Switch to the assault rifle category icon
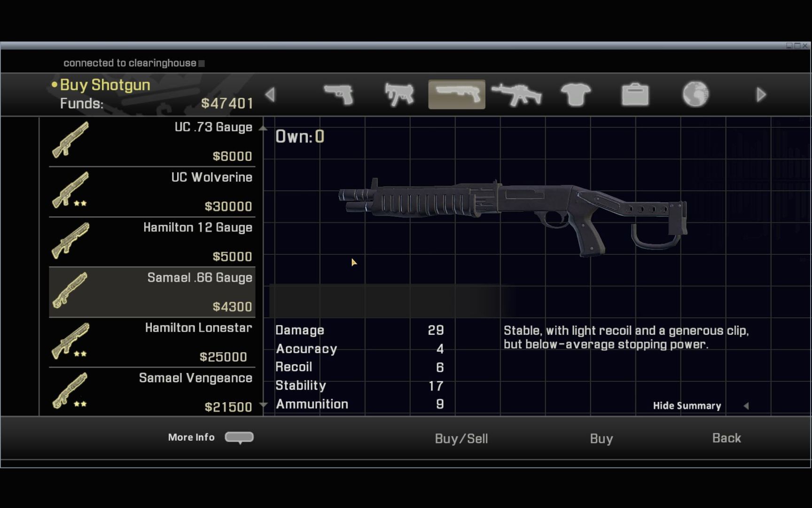The height and width of the screenshot is (508, 812). click(x=516, y=95)
